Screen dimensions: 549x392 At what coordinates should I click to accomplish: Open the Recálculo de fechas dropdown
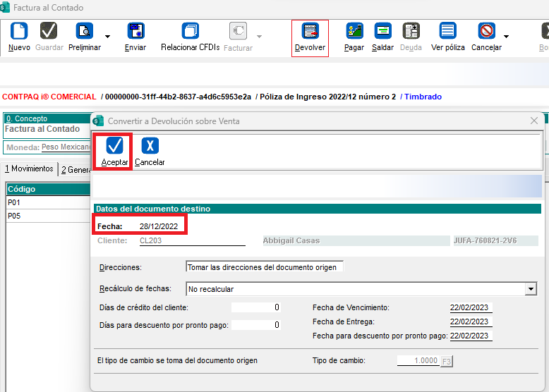[531, 289]
